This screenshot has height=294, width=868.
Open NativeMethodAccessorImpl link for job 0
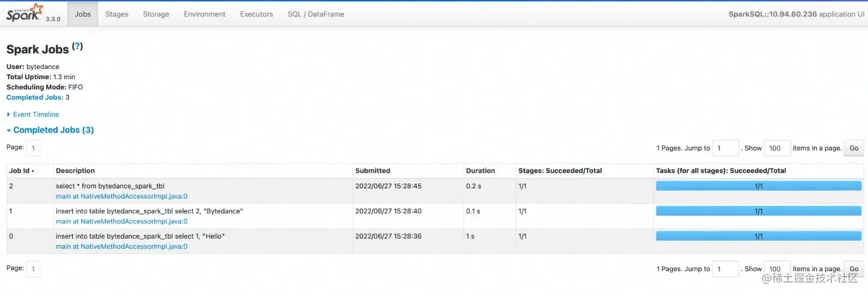pyautogui.click(x=121, y=247)
